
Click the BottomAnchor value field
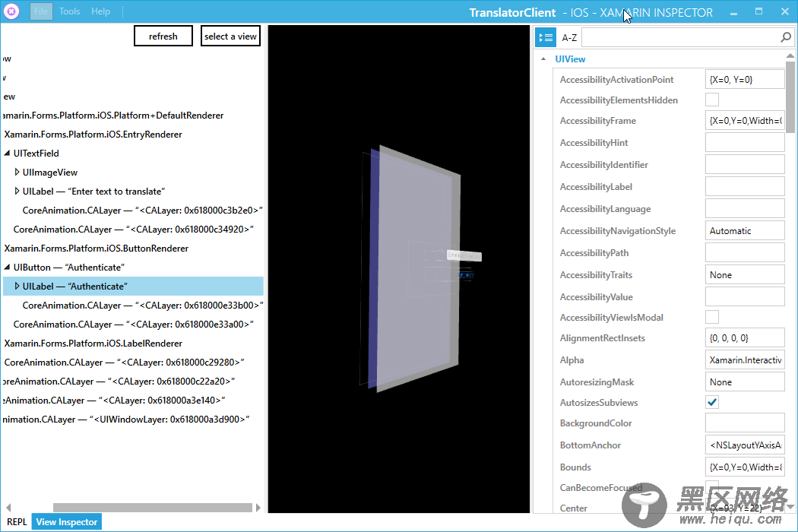click(x=745, y=445)
